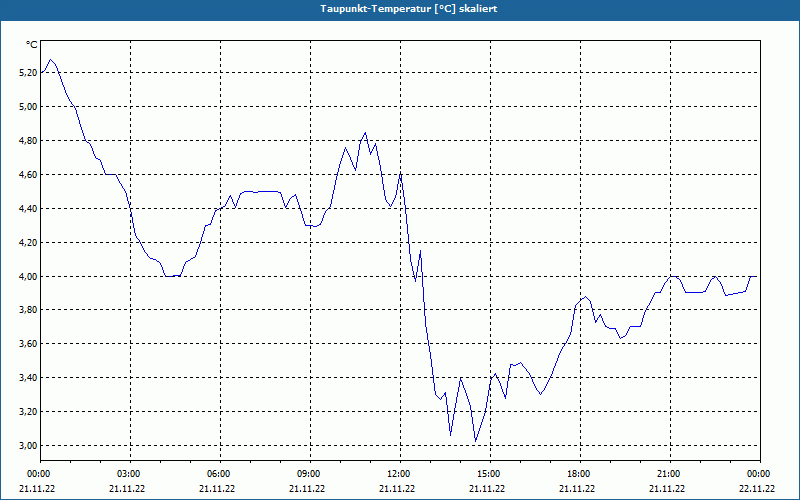This screenshot has height=500, width=800.
Task: Click the 21.11.22 date under 12:00
Action: pyautogui.click(x=397, y=489)
